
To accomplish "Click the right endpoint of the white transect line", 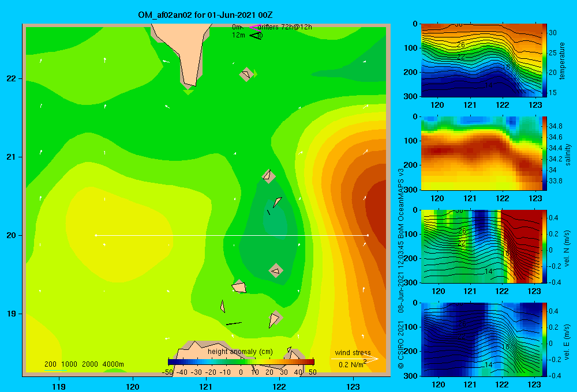I will (368, 235).
